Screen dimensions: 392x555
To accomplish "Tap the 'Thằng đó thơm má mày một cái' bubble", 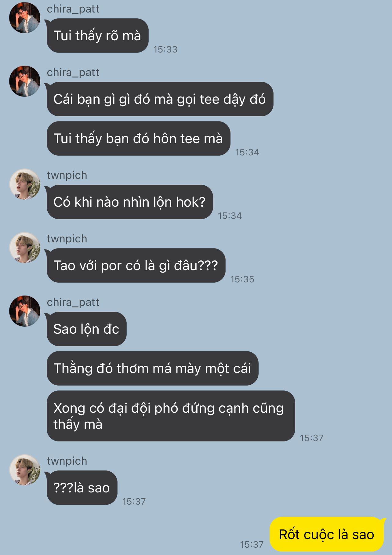I will tap(152, 368).
